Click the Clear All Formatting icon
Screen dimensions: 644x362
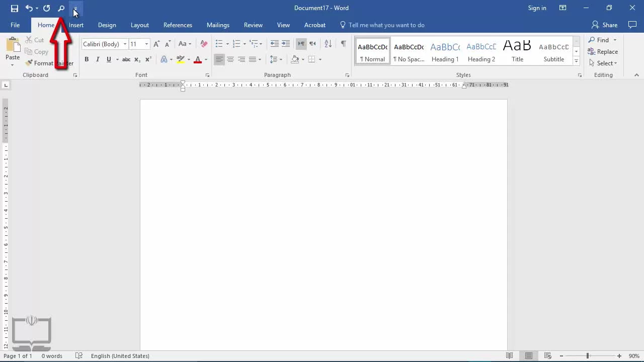204,44
